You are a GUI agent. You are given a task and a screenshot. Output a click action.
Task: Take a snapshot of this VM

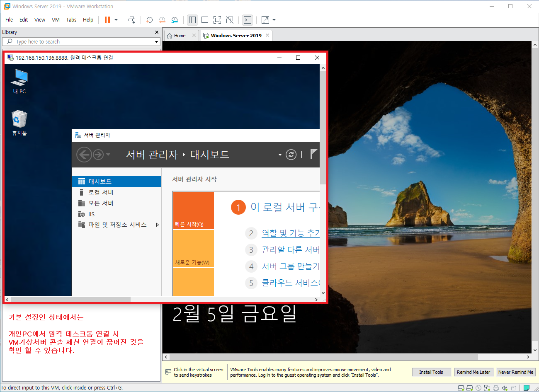[149, 20]
